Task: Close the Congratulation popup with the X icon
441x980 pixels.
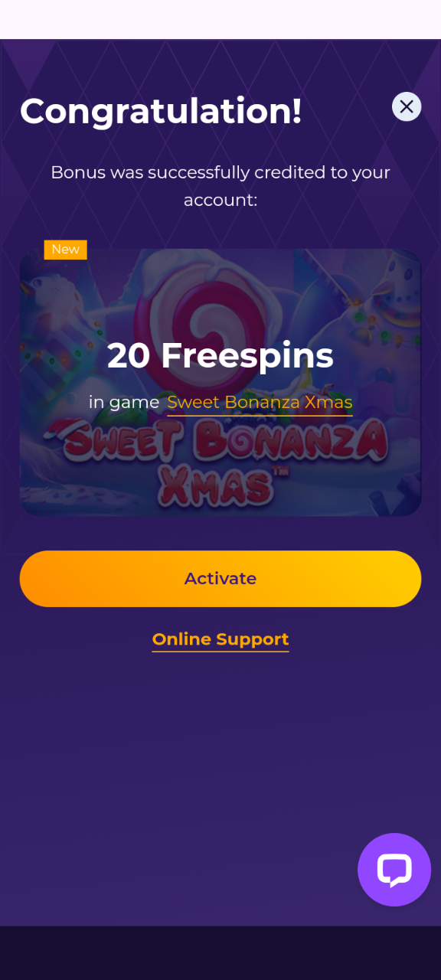Action: pos(407,106)
